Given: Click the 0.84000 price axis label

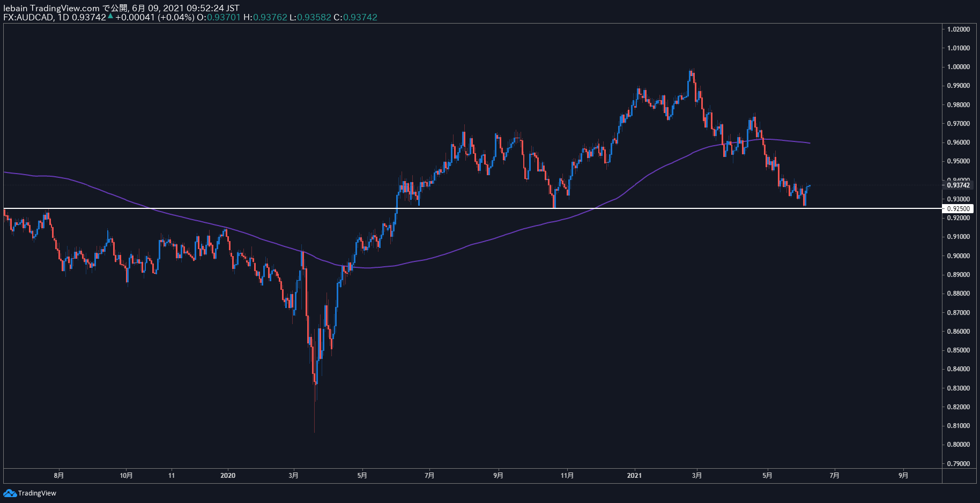Looking at the screenshot, I should click(x=958, y=369).
